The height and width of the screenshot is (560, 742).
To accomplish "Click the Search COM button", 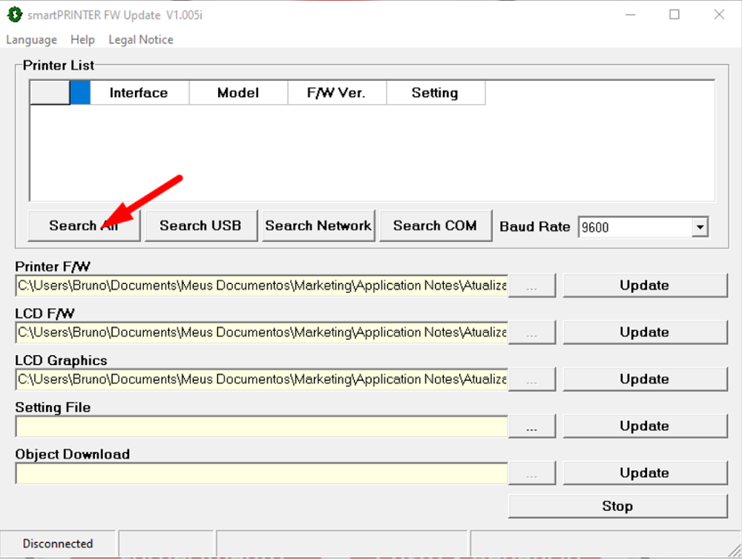I will click(x=435, y=226).
